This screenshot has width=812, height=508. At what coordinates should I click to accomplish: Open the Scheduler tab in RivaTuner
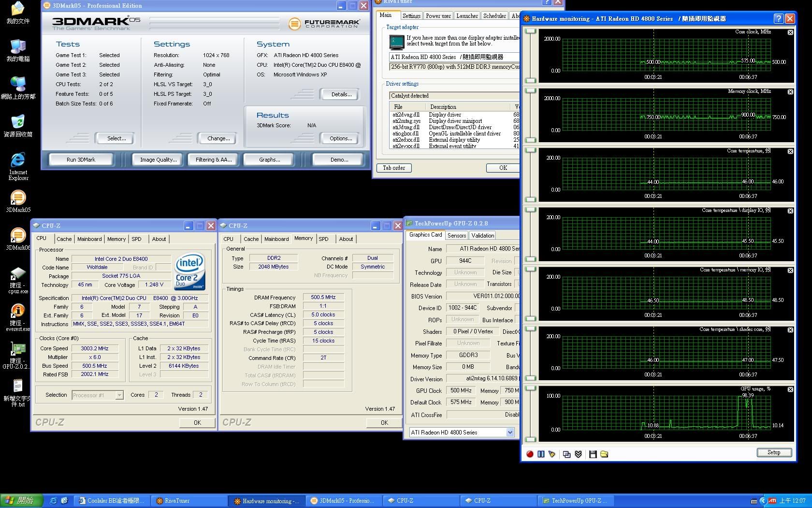point(495,16)
